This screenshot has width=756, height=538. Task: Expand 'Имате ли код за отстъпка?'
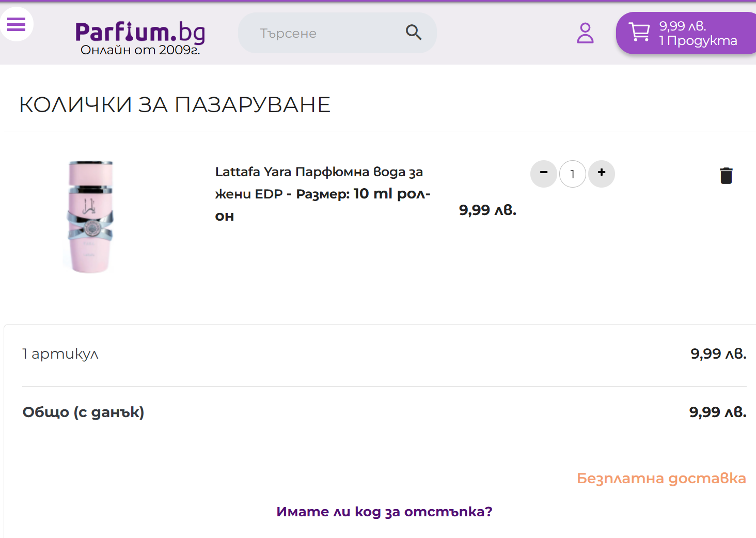(384, 512)
